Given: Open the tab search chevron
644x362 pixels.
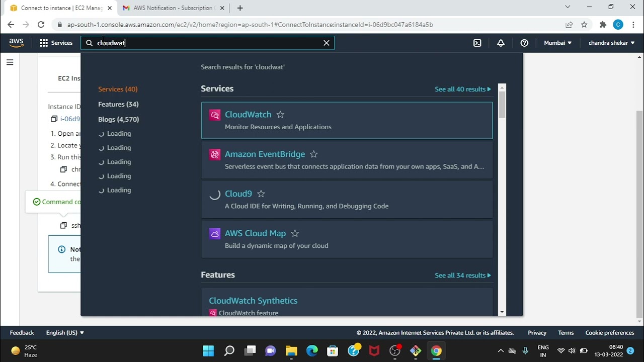Looking at the screenshot, I should pos(568,7).
